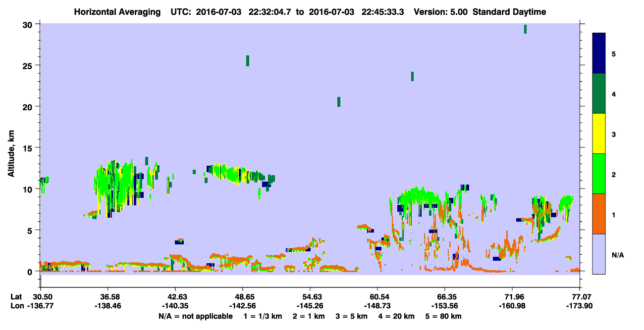The image size is (644, 330).
Task: Click the orange colorbar segment labeled 1
Action: [x=599, y=214]
